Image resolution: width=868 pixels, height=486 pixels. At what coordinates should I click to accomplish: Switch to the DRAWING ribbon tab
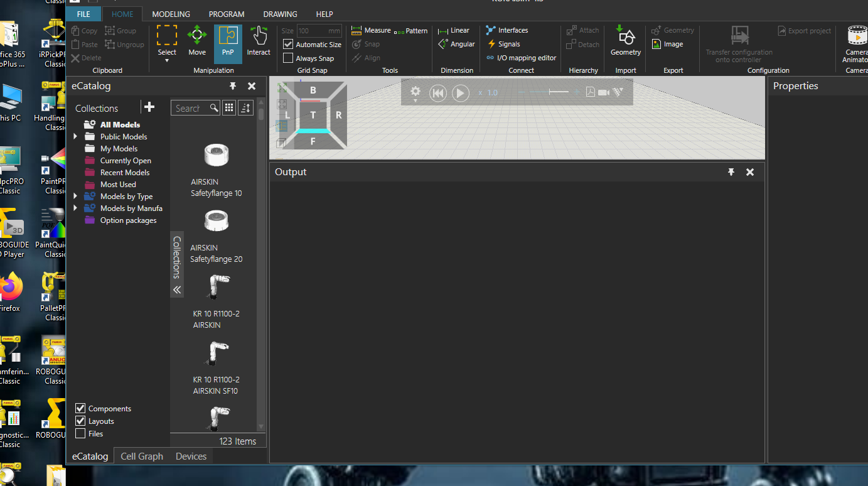click(281, 14)
